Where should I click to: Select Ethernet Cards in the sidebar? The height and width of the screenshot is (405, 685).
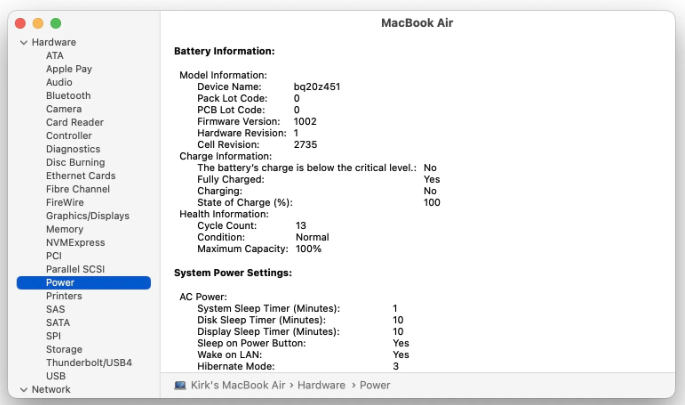tap(81, 176)
